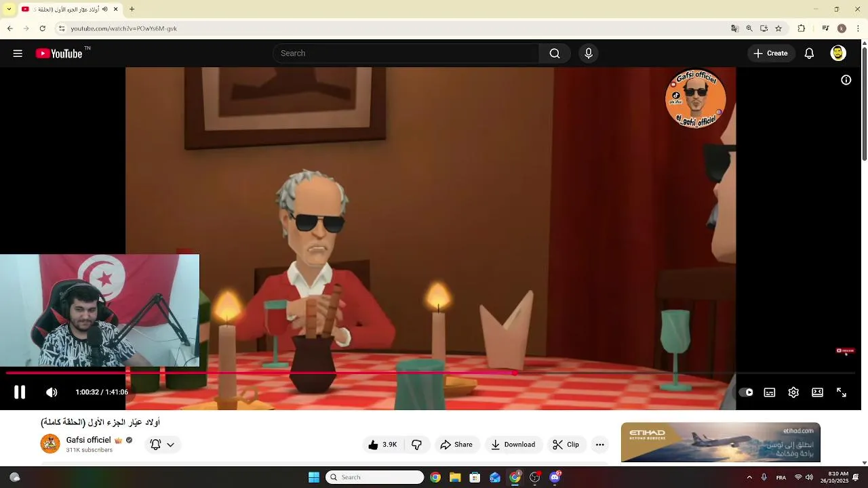Start voice search with the microphone
868x488 pixels.
pyautogui.click(x=589, y=54)
